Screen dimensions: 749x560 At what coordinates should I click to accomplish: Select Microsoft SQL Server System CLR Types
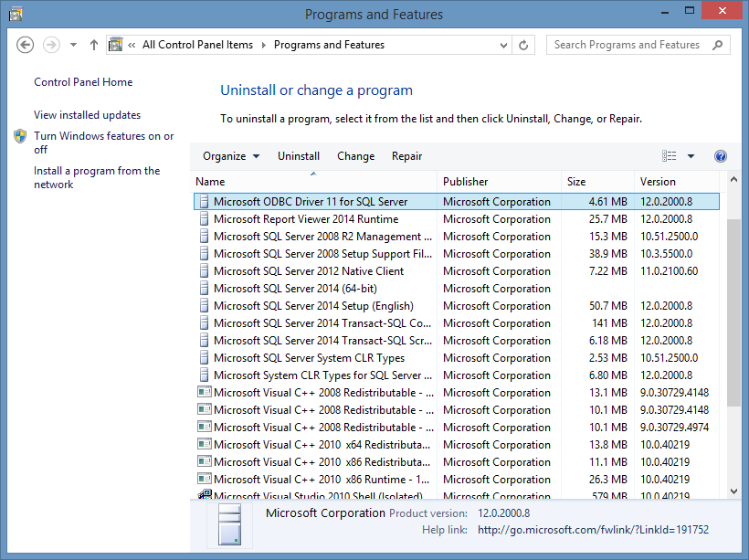point(456,358)
